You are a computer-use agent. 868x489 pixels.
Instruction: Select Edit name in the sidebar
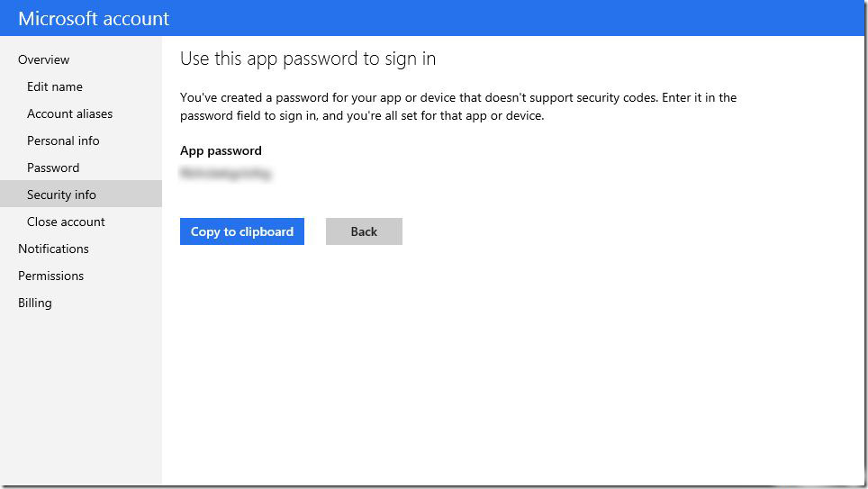coord(55,86)
